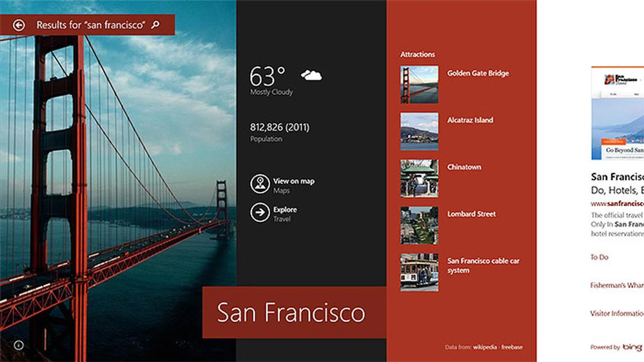This screenshot has width=644, height=362.
Task: Click the cloudy weather icon
Action: click(311, 75)
